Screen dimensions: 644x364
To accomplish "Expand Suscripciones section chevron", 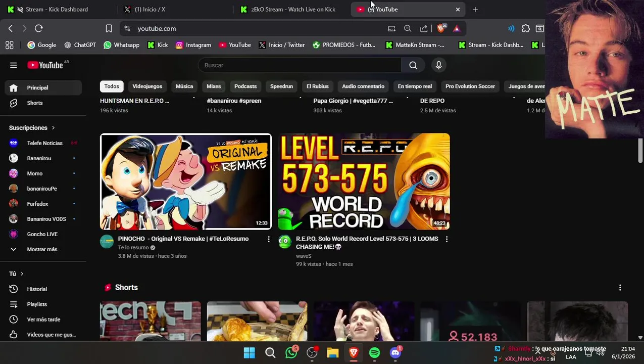I will [x=53, y=128].
